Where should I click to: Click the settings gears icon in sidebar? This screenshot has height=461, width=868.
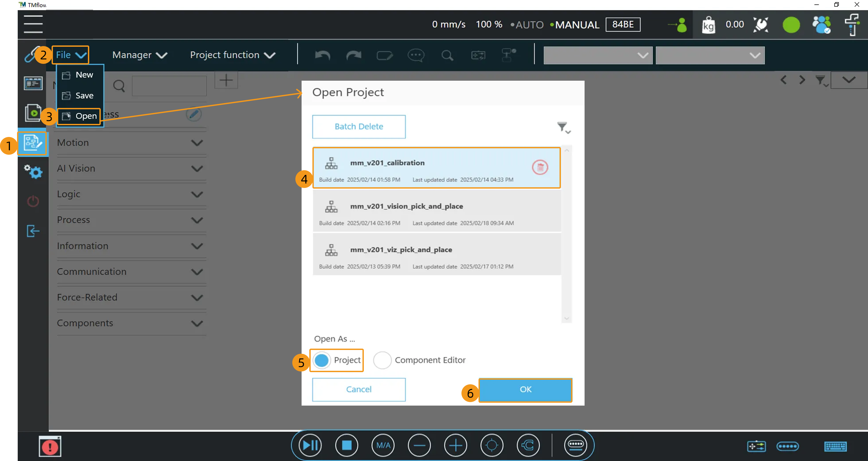coord(33,172)
